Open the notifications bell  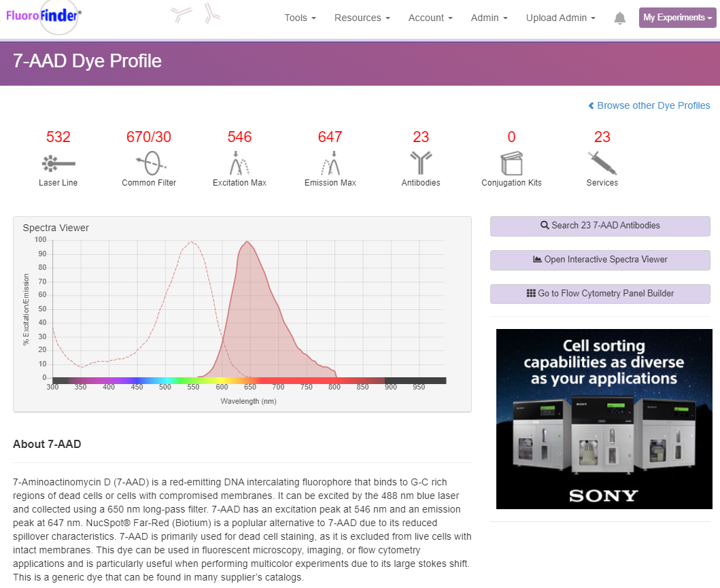pyautogui.click(x=619, y=18)
